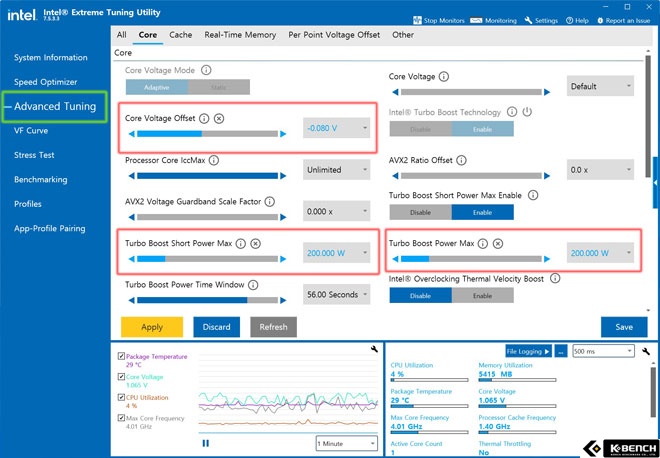660x458 pixels.
Task: Enable Turbo Boost Short Power Max Enable
Action: coord(482,212)
